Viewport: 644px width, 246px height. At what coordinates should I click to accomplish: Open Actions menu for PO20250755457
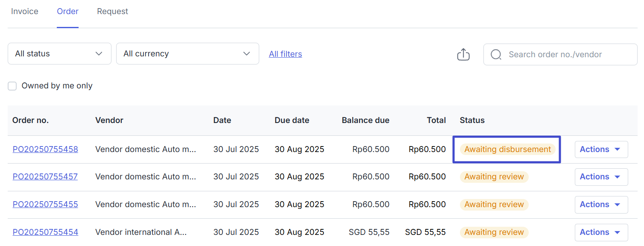[x=601, y=177]
